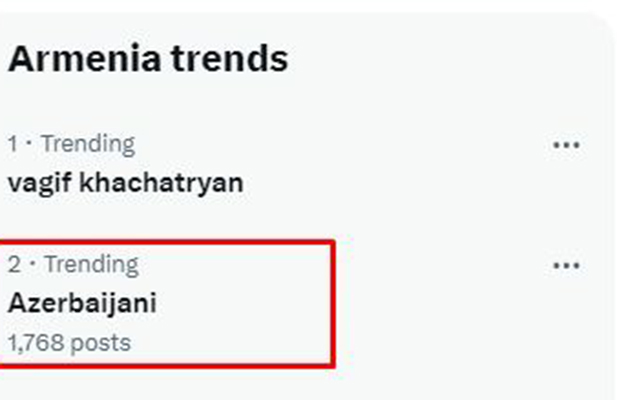Select the '2 · Trending' label
The width and height of the screenshot is (637, 400).
[73, 264]
